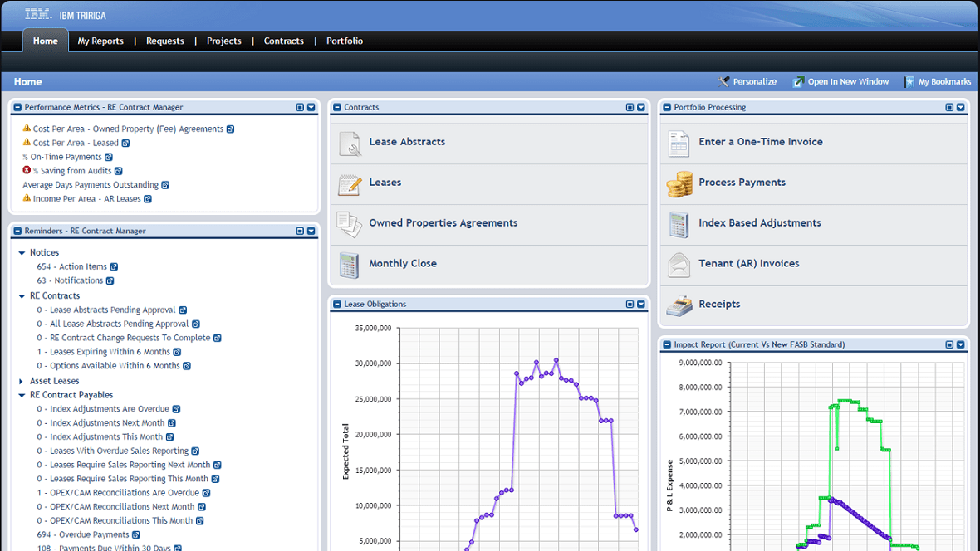
Task: Click the Open In New Window icon
Action: click(x=798, y=82)
